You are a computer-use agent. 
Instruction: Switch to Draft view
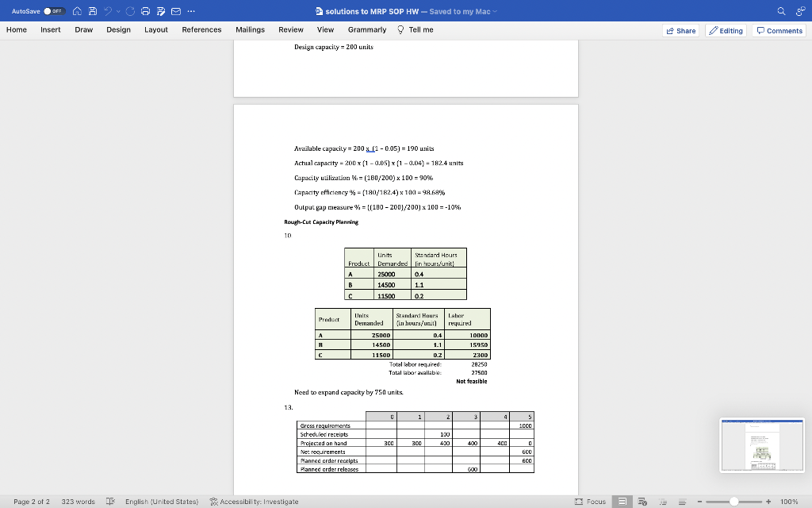[683, 502]
